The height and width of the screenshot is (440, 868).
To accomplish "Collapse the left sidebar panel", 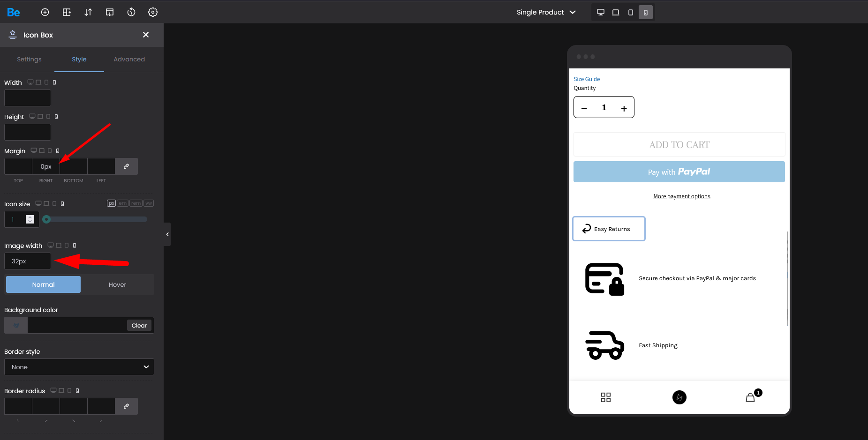I will [x=167, y=234].
